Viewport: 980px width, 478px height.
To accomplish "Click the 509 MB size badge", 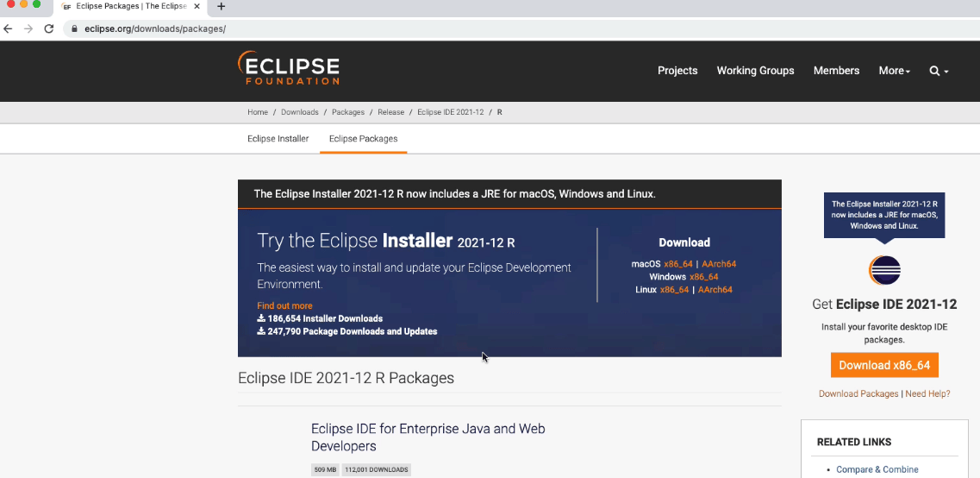I will click(x=324, y=470).
